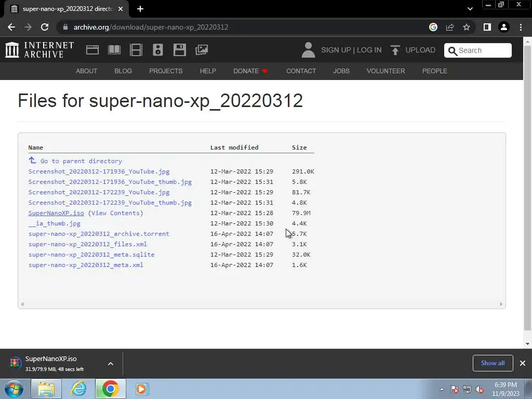Open a new tab with the plus icon

140,9
